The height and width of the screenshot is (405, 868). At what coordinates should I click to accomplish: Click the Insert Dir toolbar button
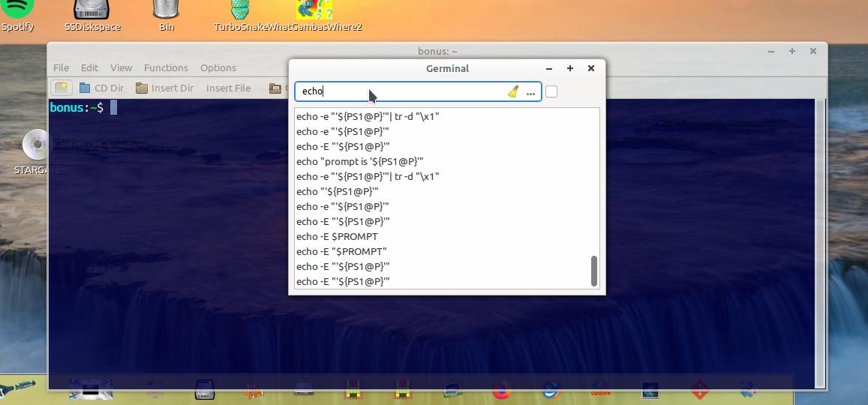pyautogui.click(x=164, y=88)
